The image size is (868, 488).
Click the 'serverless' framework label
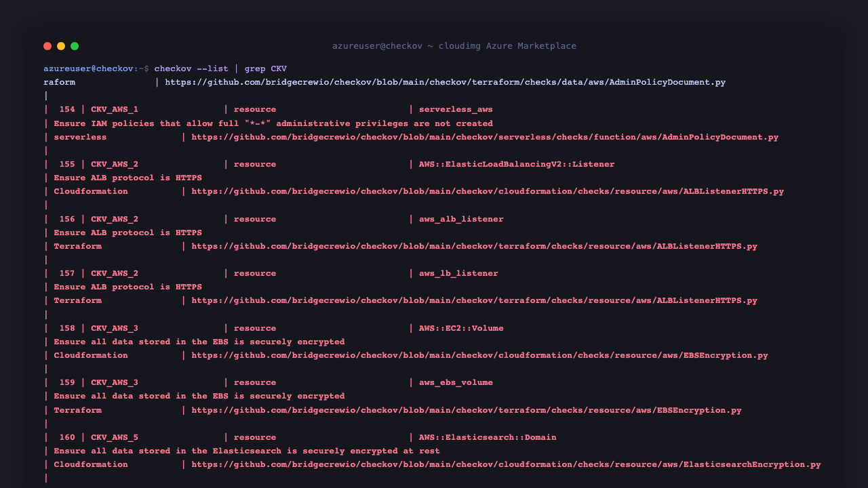point(80,137)
